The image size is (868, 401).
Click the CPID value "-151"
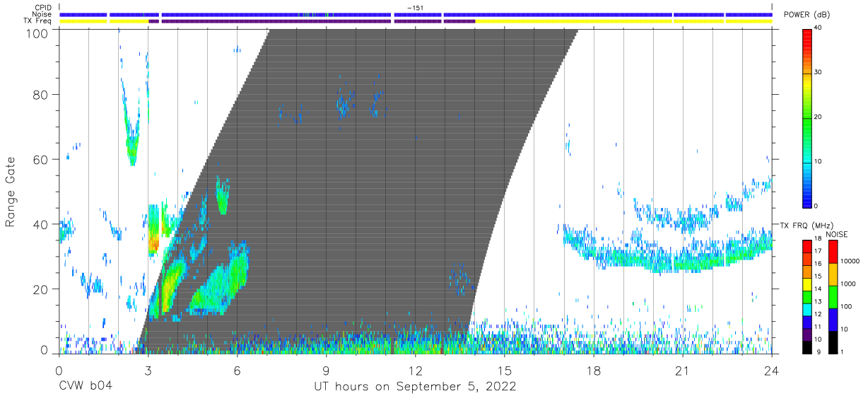click(x=415, y=7)
